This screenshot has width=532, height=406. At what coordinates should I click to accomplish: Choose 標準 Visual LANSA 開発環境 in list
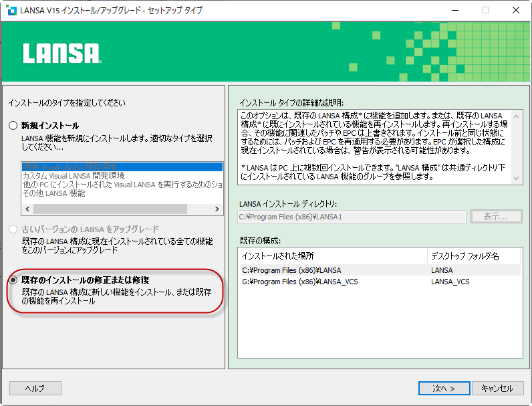122,167
